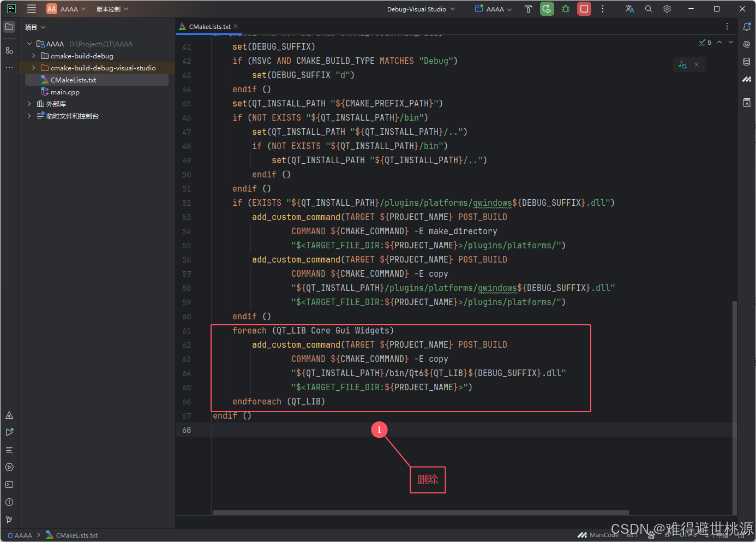Open the Problems tool window icon

[9, 502]
